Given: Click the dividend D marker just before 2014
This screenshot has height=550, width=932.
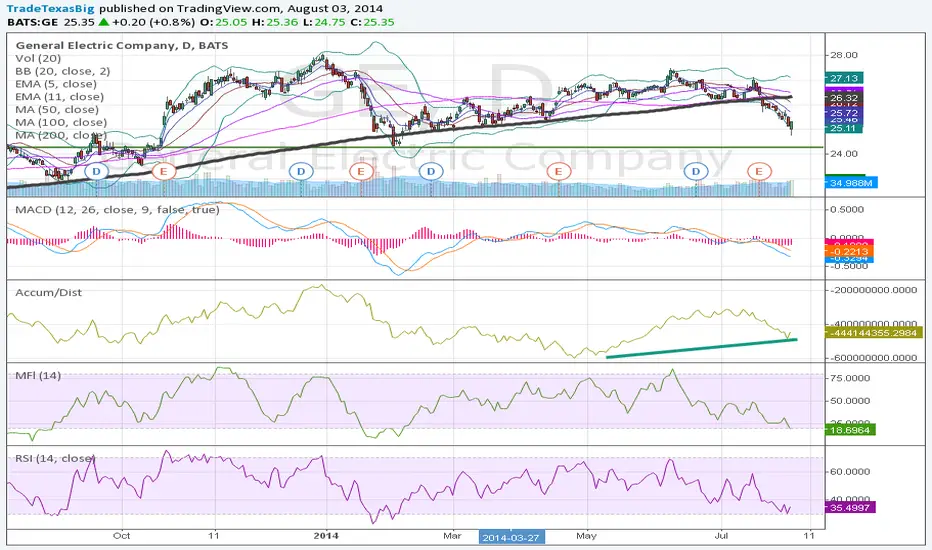Looking at the screenshot, I should click(301, 172).
